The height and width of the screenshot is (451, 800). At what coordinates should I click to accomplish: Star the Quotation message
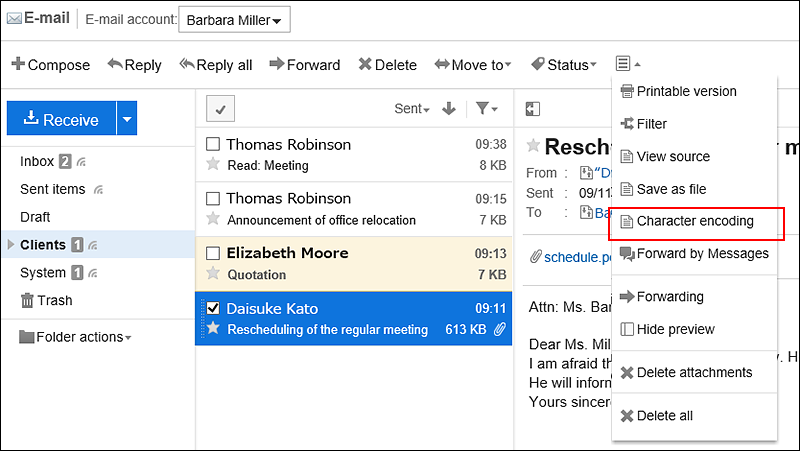213,273
